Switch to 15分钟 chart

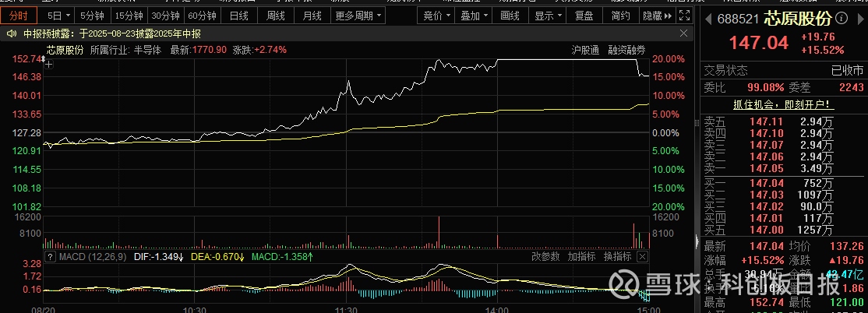point(129,16)
